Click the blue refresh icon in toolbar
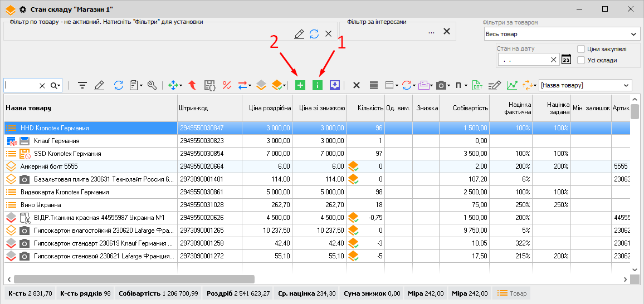 (x=118, y=85)
